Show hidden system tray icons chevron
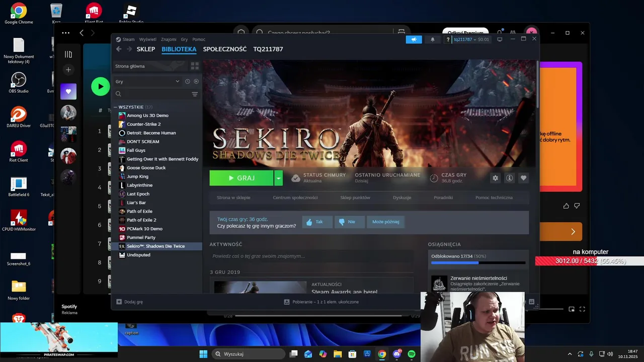Image resolution: width=644 pixels, height=362 pixels. point(570,354)
